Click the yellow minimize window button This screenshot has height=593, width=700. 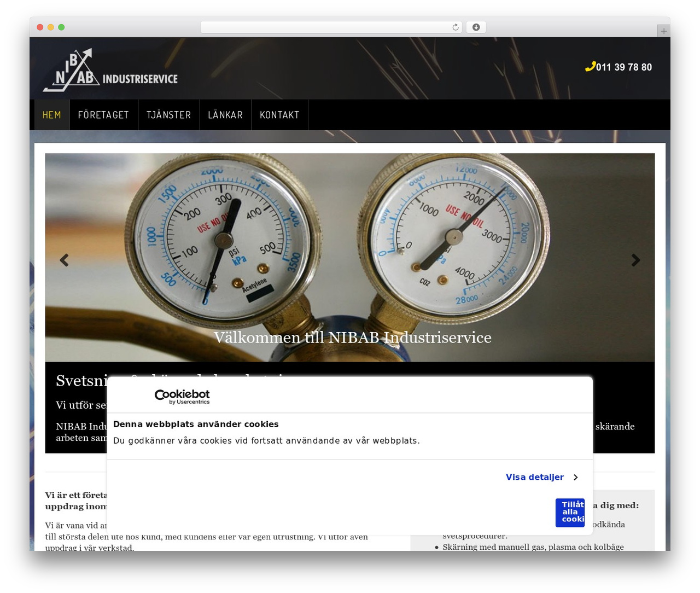[x=50, y=27]
